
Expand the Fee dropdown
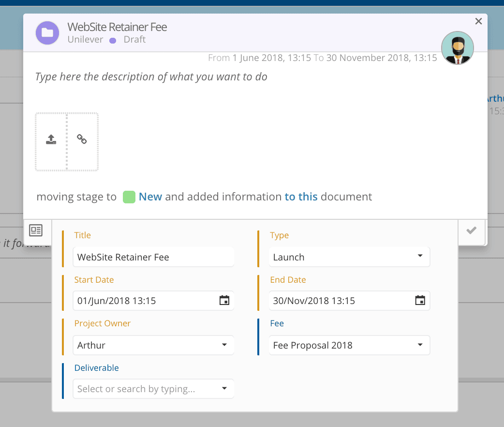coord(419,345)
